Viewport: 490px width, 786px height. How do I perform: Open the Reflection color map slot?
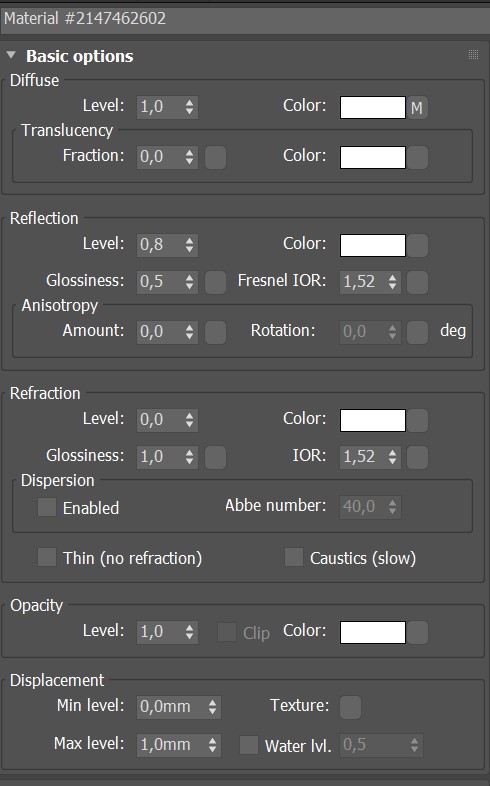[x=417, y=246]
